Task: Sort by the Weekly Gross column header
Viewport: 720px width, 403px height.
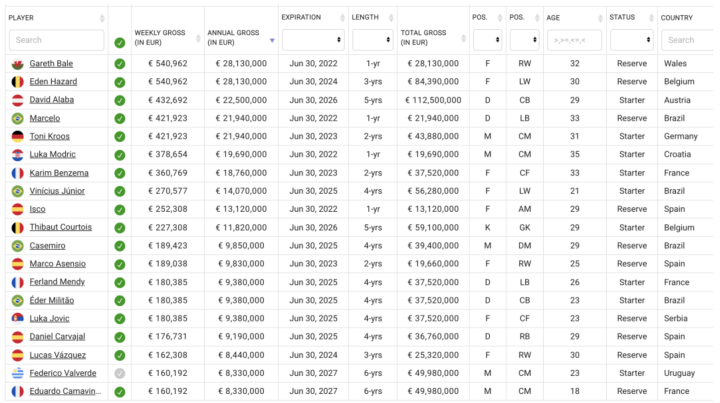Action: point(166,29)
